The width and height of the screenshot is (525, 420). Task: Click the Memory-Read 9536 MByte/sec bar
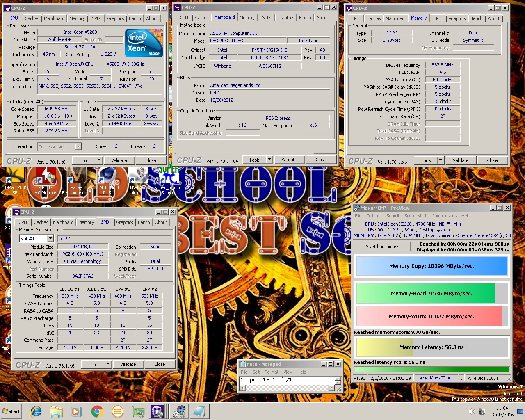[x=431, y=294]
